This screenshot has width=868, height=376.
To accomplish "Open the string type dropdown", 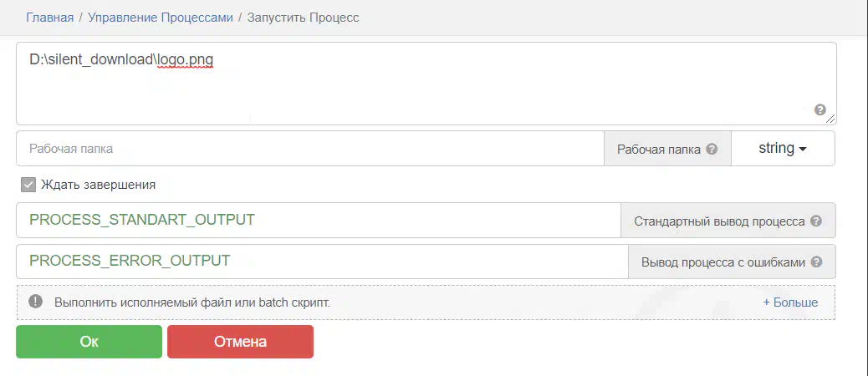I will pos(782,149).
